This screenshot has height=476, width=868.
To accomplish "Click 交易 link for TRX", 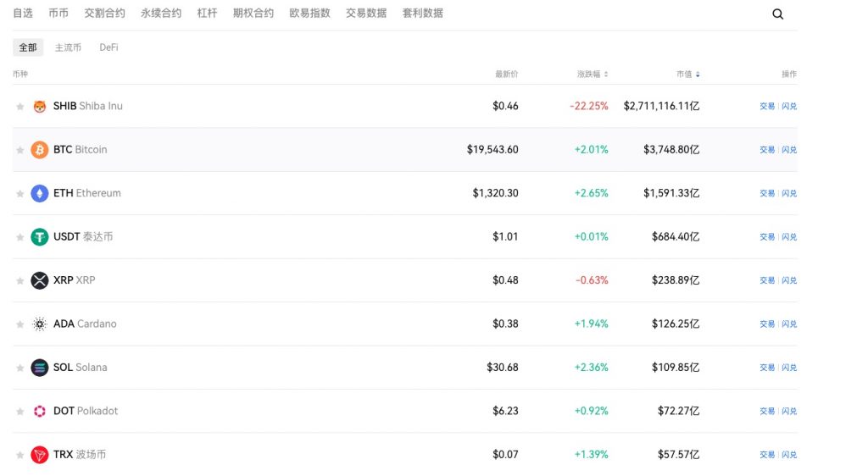I will 767,455.
